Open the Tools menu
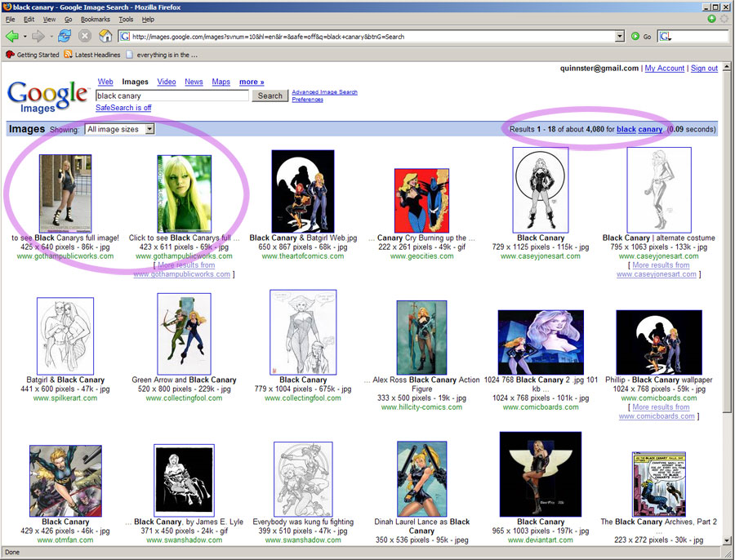Screen dimensions: 735x560 [126, 20]
